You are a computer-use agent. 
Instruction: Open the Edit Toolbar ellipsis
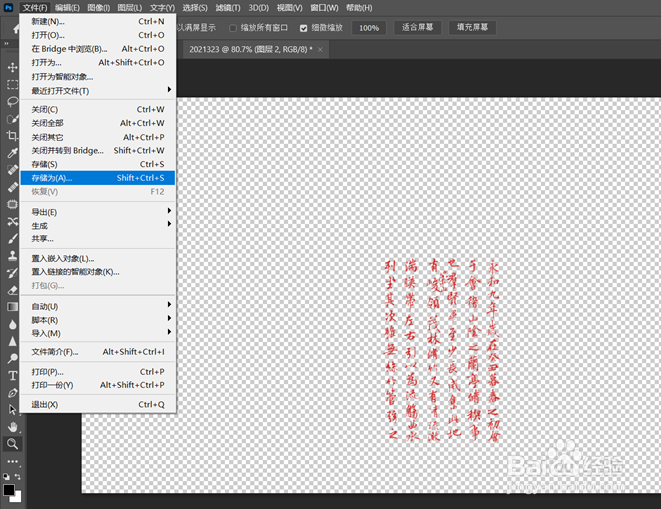(x=12, y=461)
